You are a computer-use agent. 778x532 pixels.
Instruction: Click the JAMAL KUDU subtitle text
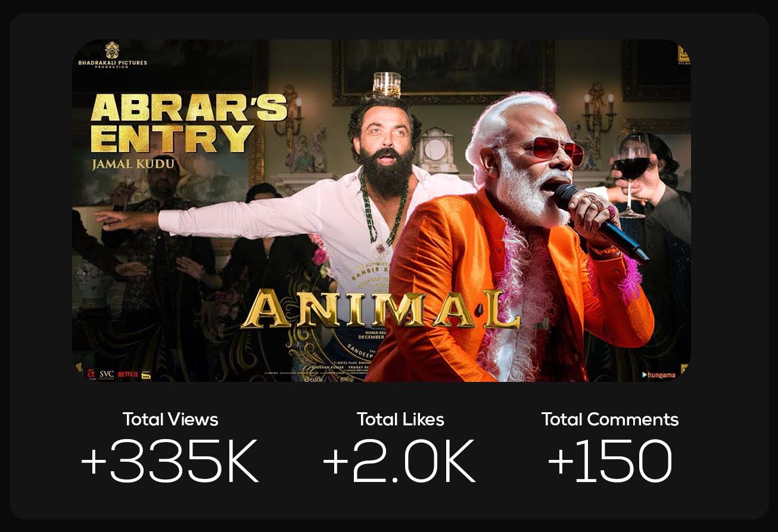pos(133,164)
